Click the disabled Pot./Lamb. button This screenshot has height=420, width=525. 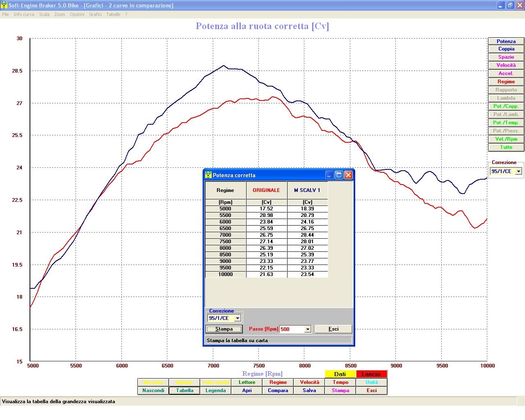(x=506, y=114)
